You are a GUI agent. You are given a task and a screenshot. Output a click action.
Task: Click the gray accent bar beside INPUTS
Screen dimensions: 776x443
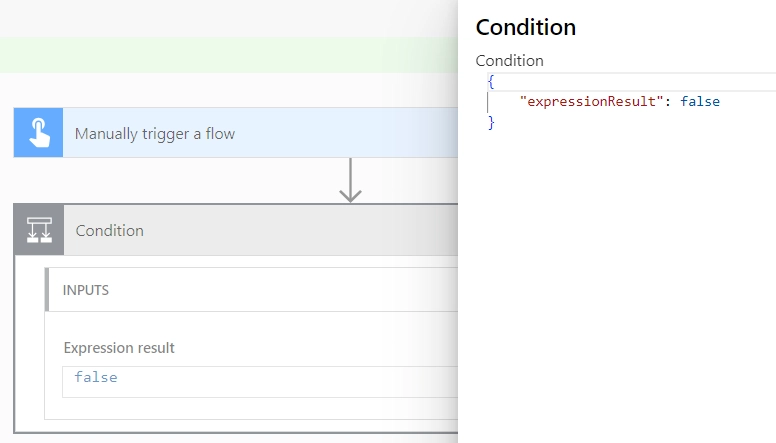[47, 290]
